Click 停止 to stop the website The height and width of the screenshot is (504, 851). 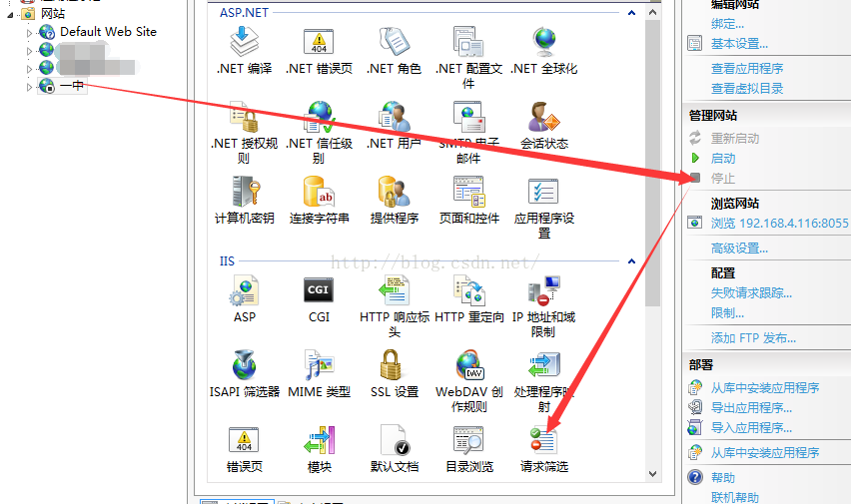[x=722, y=178]
